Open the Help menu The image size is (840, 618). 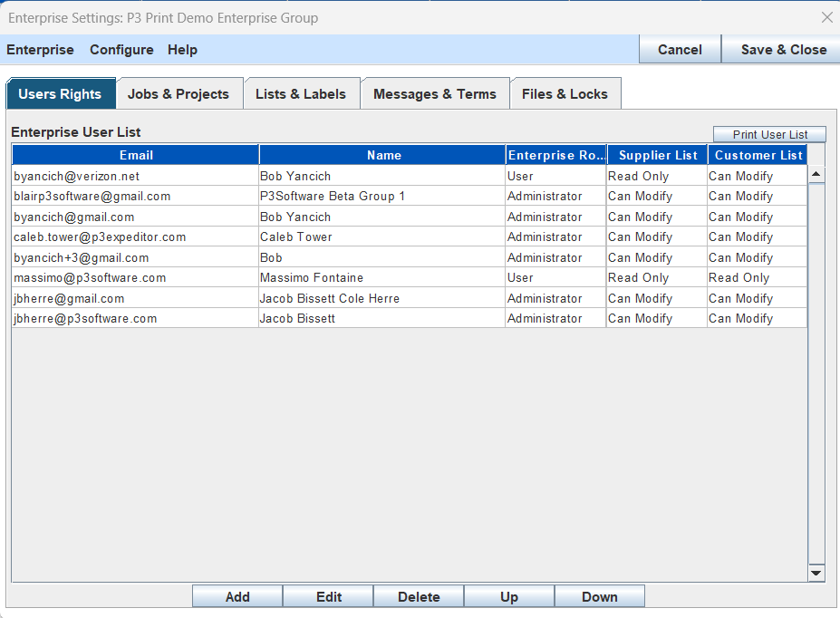(182, 50)
